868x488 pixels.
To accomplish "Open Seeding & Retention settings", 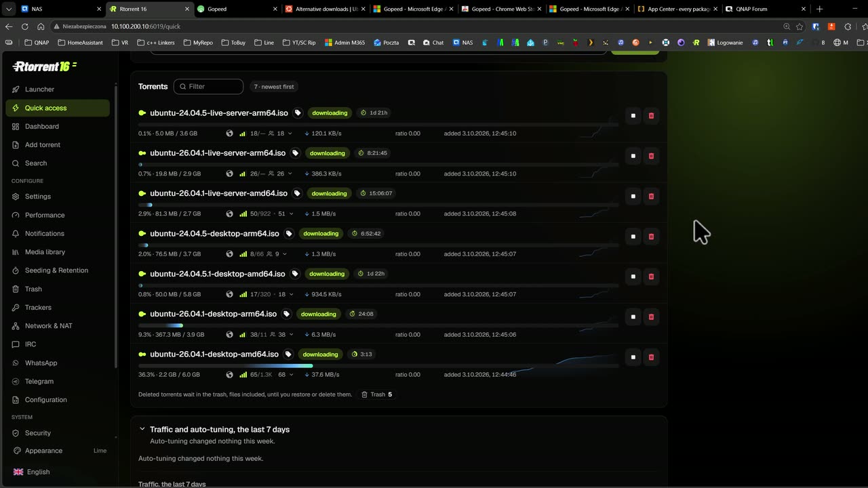I will coord(58,270).
